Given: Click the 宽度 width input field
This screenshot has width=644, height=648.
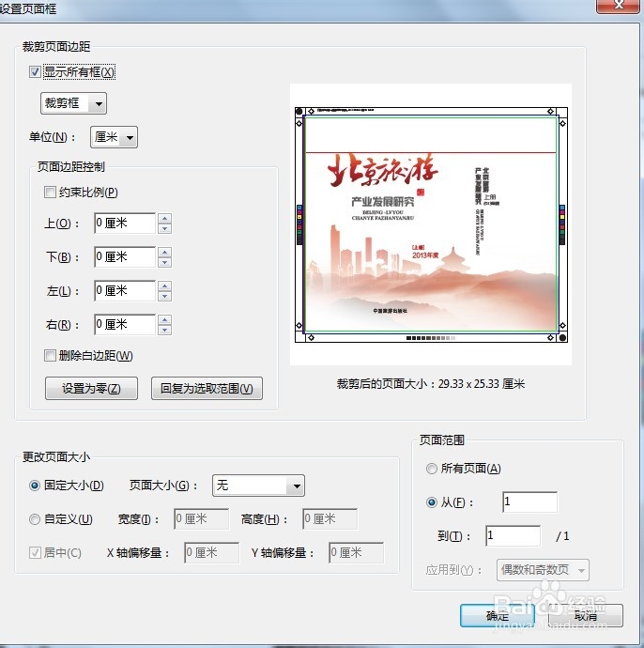Looking at the screenshot, I should [201, 519].
